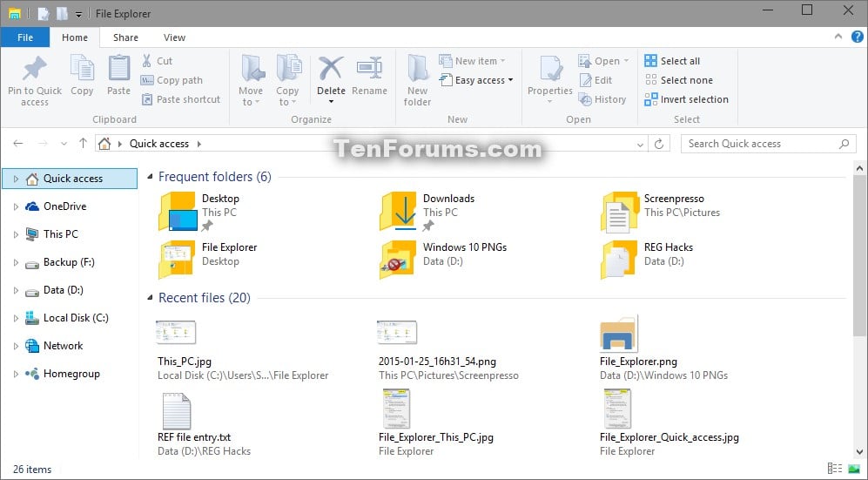Open the Downloads frequent folder
Viewport: 868px width, 480px height.
pyautogui.click(x=427, y=211)
